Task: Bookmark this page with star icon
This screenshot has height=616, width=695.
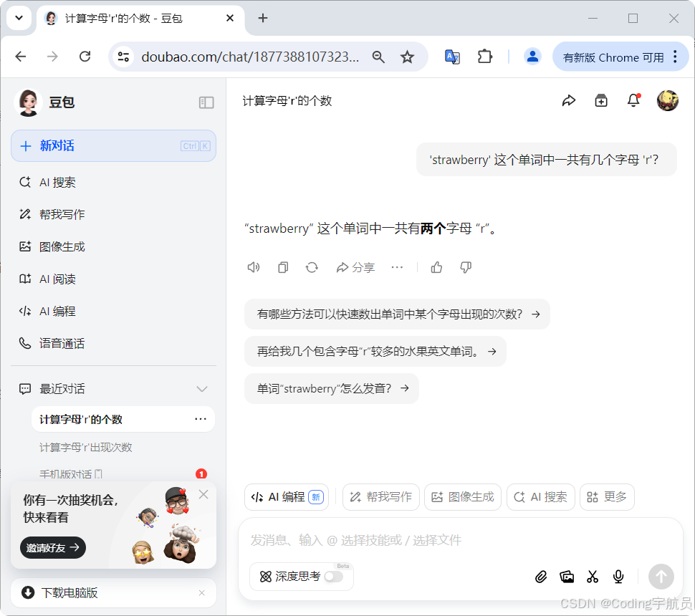Action: tap(407, 57)
